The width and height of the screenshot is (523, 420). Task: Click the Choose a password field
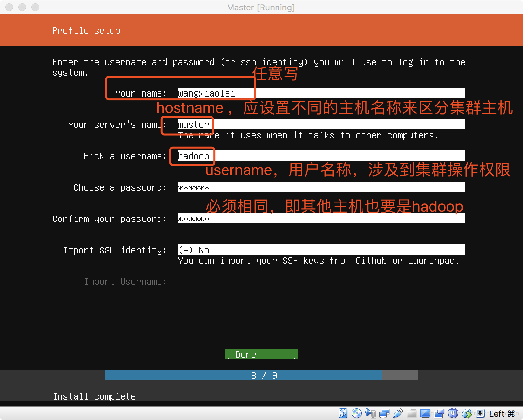pyautogui.click(x=321, y=187)
